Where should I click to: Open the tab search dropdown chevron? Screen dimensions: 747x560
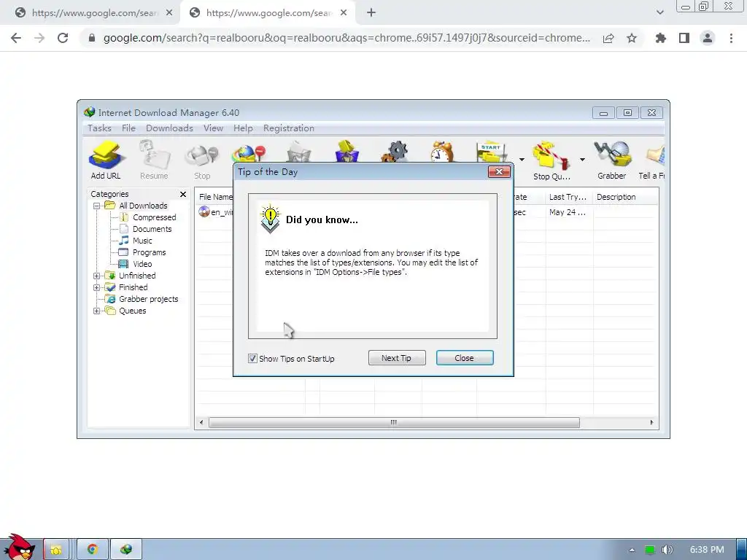pyautogui.click(x=659, y=13)
